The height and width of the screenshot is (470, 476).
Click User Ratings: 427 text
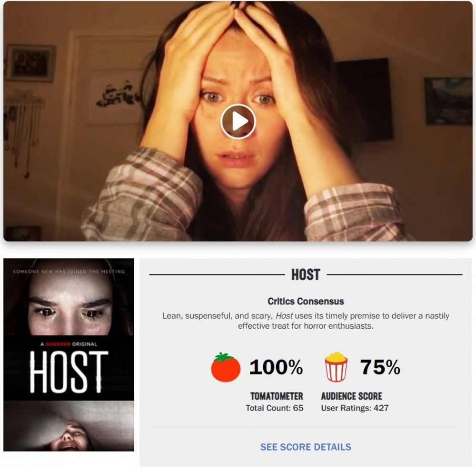(x=355, y=408)
